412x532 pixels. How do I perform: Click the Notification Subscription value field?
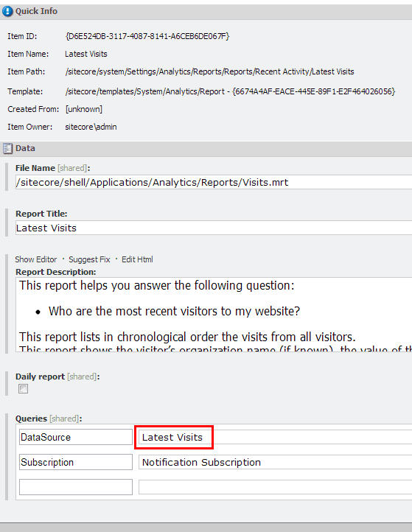275,462
